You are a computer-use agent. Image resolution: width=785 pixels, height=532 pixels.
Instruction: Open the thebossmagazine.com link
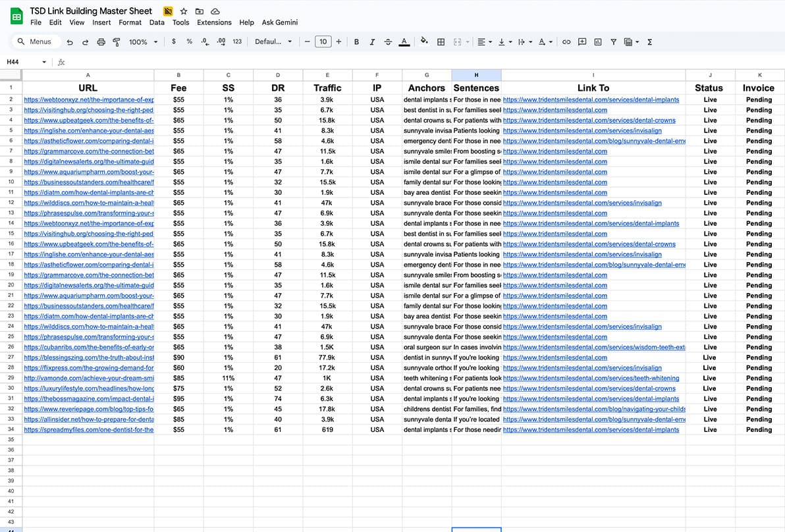coord(89,399)
